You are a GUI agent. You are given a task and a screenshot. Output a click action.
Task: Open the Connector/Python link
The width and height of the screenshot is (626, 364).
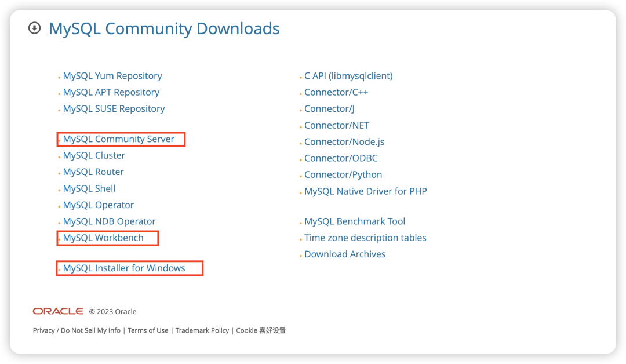[343, 175]
